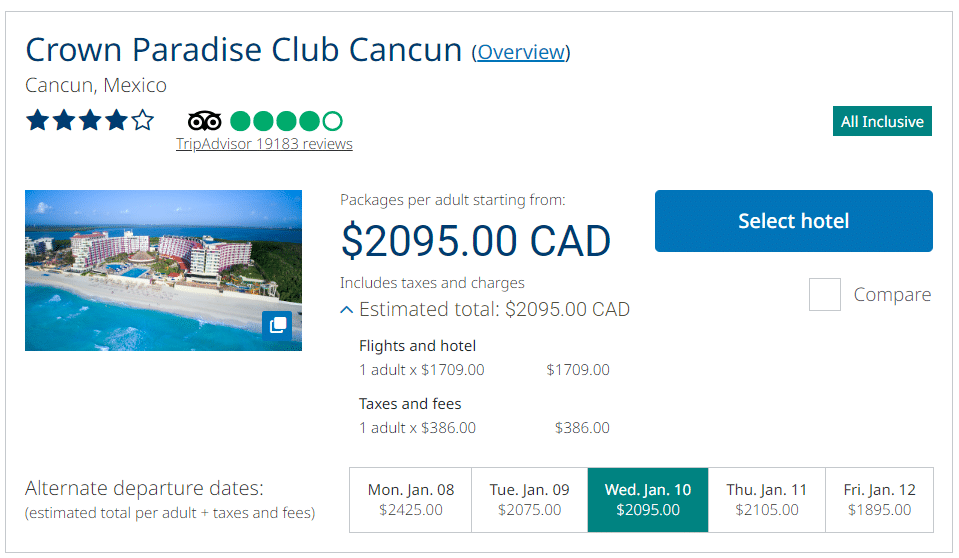Open the hotel Overview link

point(521,52)
